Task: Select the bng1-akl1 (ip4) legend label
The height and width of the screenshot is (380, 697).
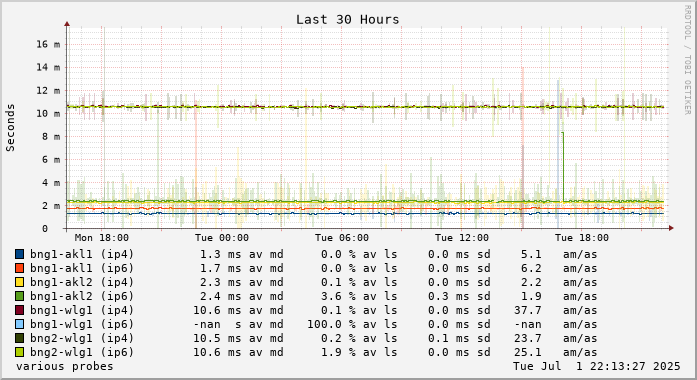Action: pyautogui.click(x=82, y=254)
